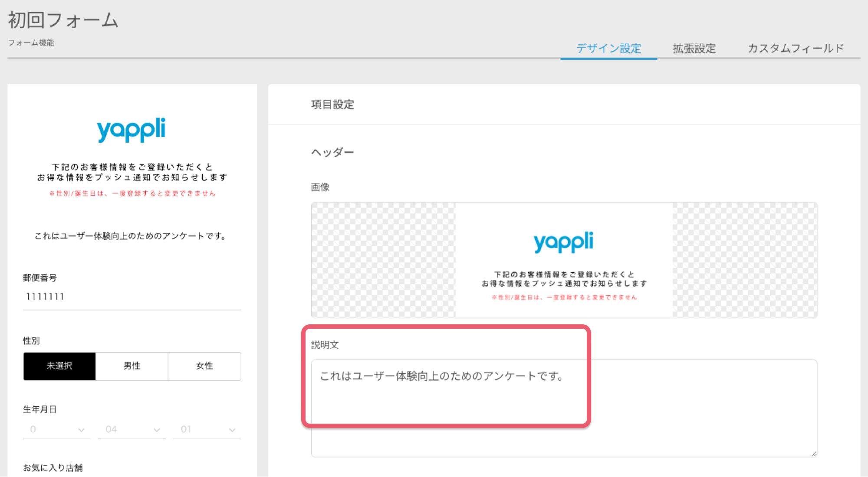Click the お気に入り店舗 label
Screen dimensions: 868x477
click(x=53, y=467)
